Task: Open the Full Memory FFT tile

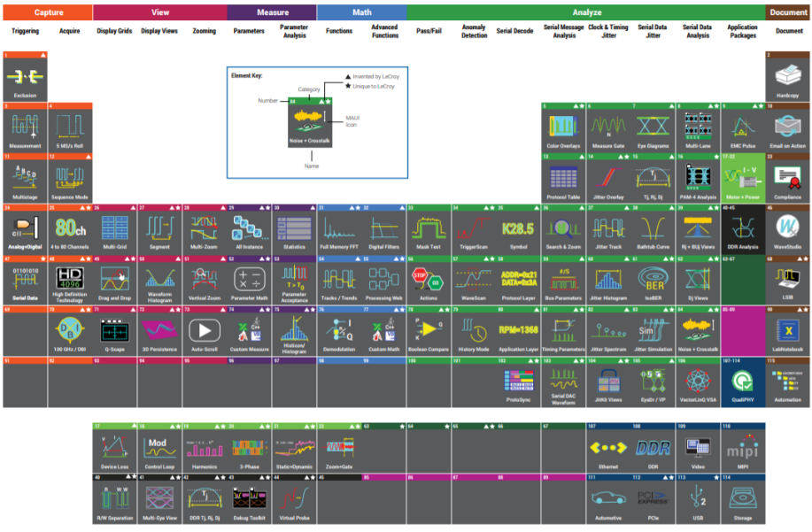Action: tap(339, 229)
